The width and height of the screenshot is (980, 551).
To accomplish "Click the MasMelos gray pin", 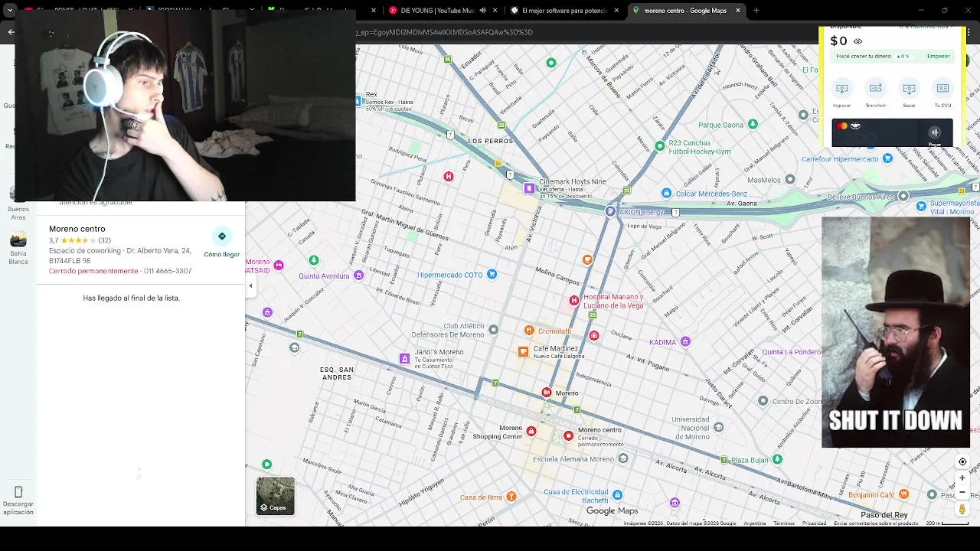I will [790, 179].
